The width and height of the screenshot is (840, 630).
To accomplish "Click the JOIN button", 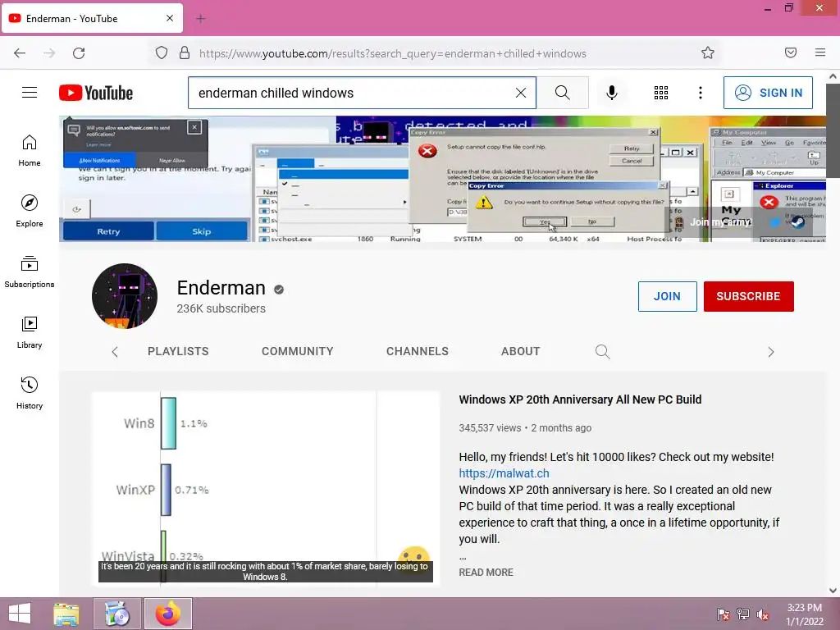I will coord(667,296).
